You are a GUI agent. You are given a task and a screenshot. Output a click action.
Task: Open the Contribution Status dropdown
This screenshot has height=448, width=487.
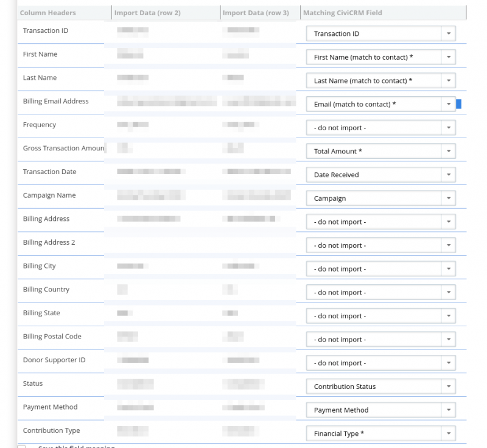pyautogui.click(x=381, y=387)
